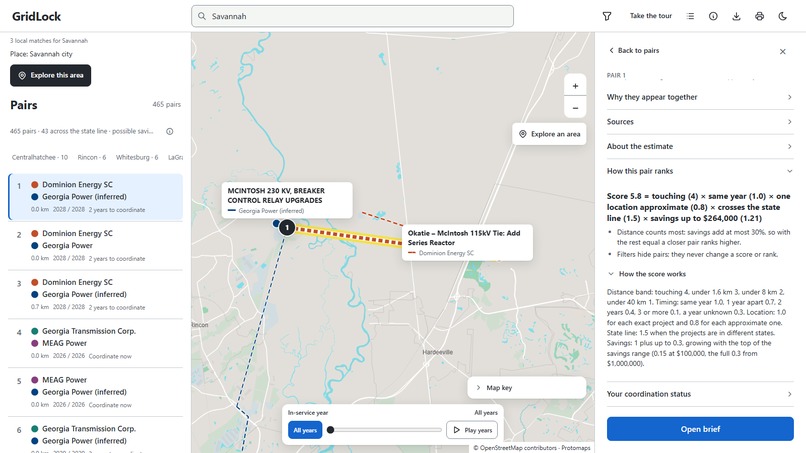Click the search magnifier icon

[202, 16]
